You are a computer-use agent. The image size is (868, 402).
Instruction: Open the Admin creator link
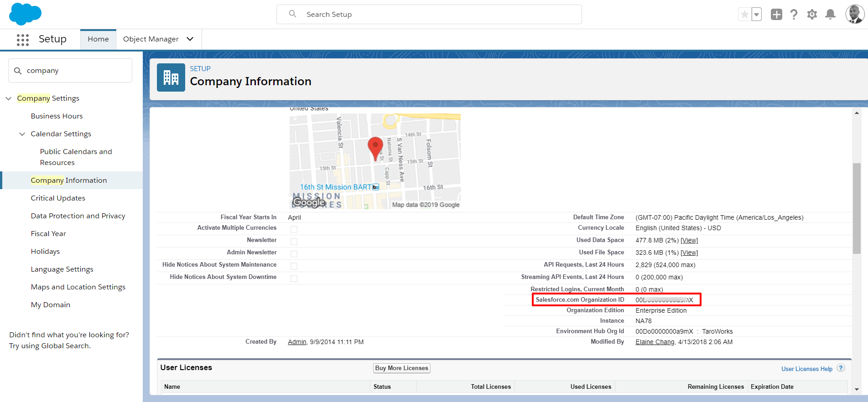point(297,342)
